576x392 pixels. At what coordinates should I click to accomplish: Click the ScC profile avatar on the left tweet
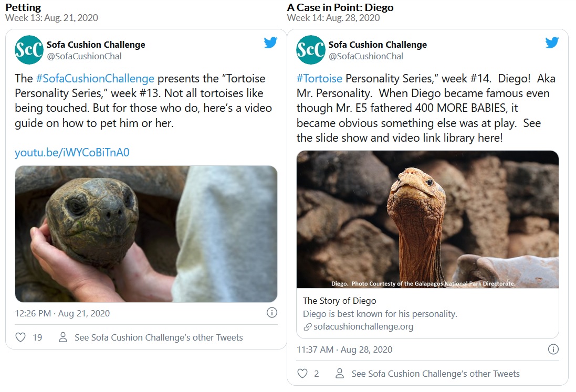29,50
